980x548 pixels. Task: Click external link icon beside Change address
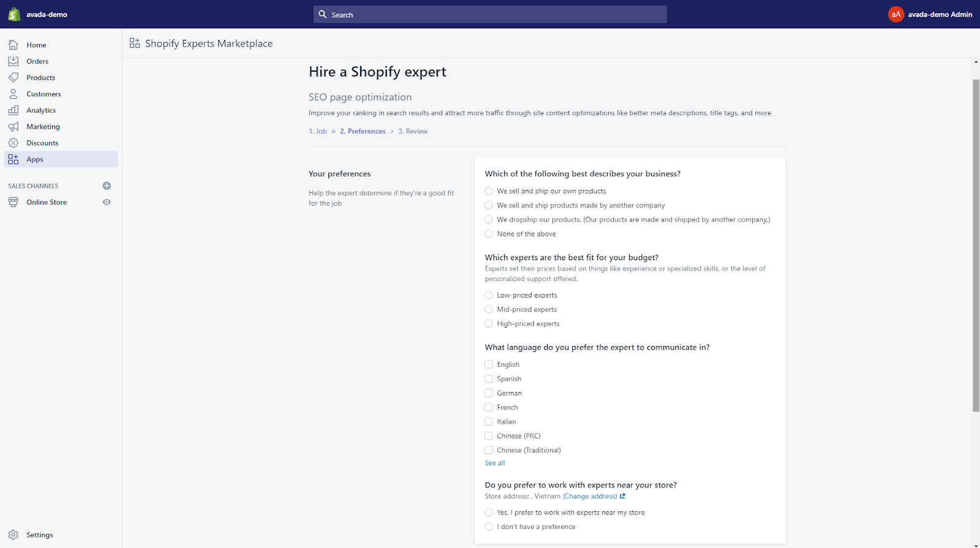coord(622,496)
